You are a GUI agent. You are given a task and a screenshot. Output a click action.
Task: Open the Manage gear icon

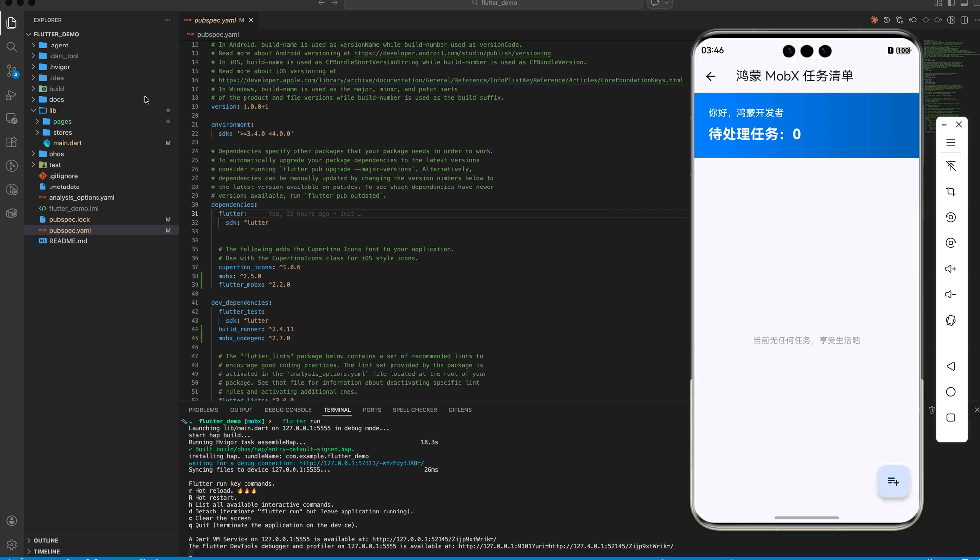(12, 544)
